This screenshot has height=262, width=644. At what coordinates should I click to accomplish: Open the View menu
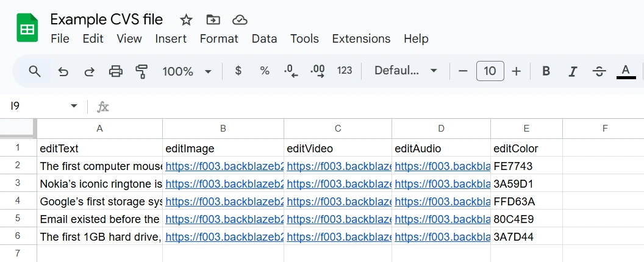coord(129,38)
